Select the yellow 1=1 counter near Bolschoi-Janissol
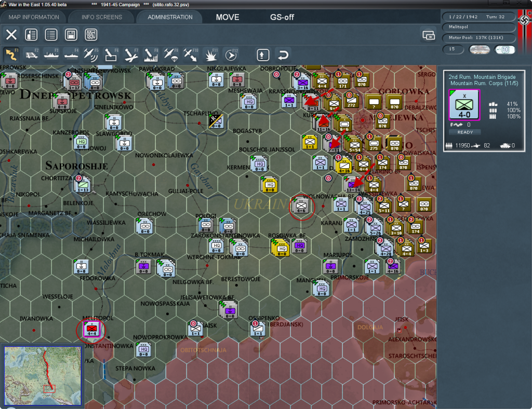Screen dimensions: 532x409 (x=310, y=142)
